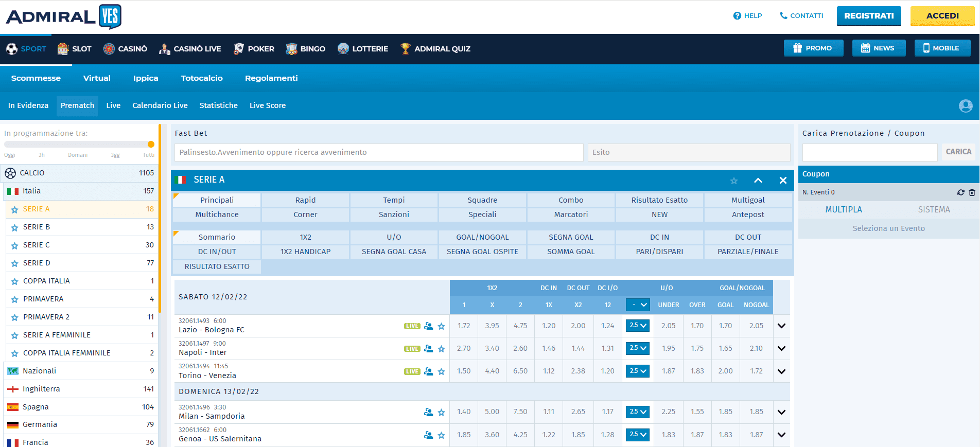Screen dimensions: 980x447
Task: Open the PROMO button
Action: click(813, 48)
